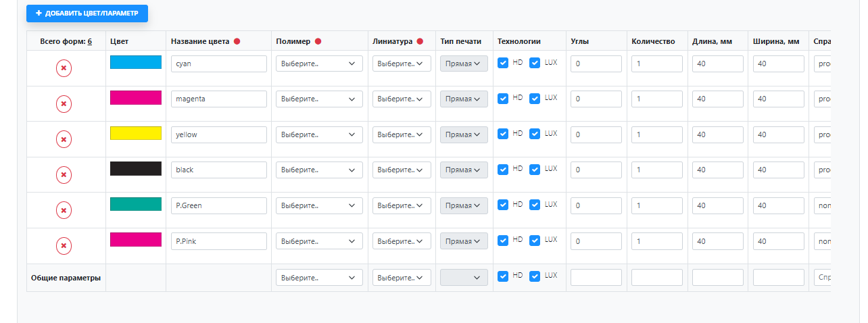The height and width of the screenshot is (323, 868).
Task: Edit the cyan color name field
Action: click(219, 64)
